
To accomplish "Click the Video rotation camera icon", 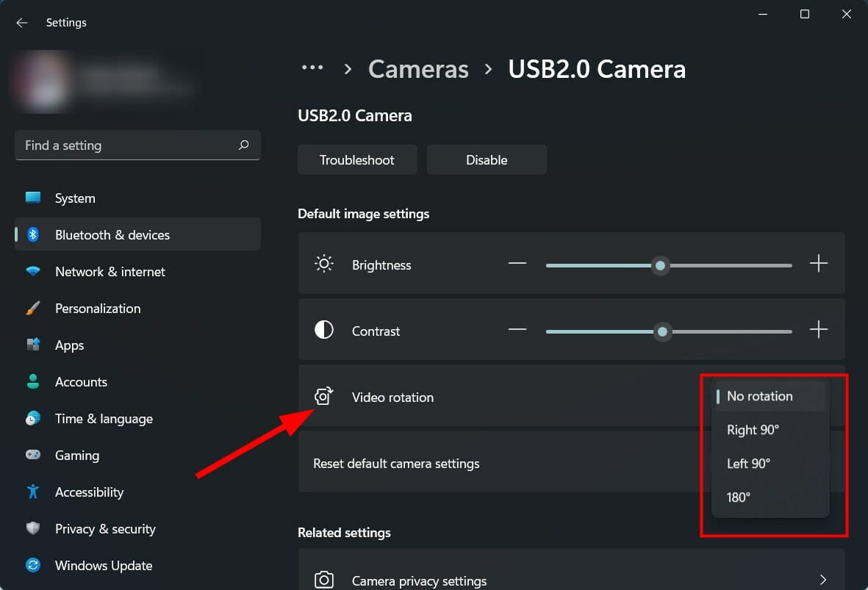I will [323, 397].
